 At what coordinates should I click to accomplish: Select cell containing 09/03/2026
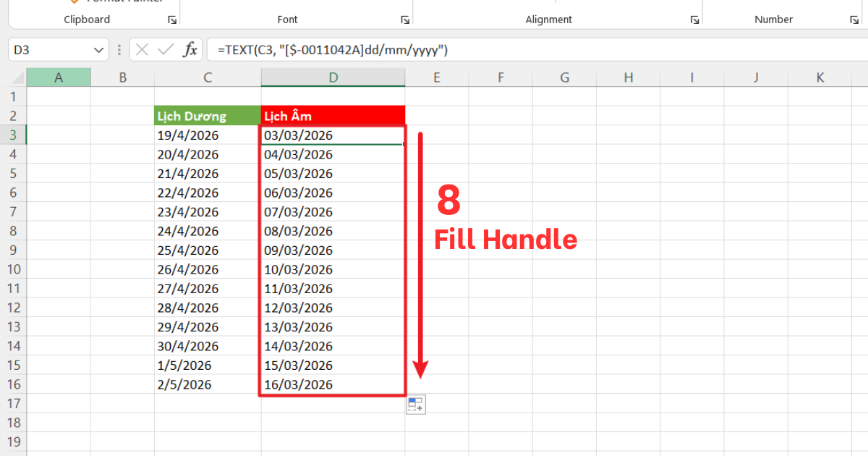(x=333, y=250)
